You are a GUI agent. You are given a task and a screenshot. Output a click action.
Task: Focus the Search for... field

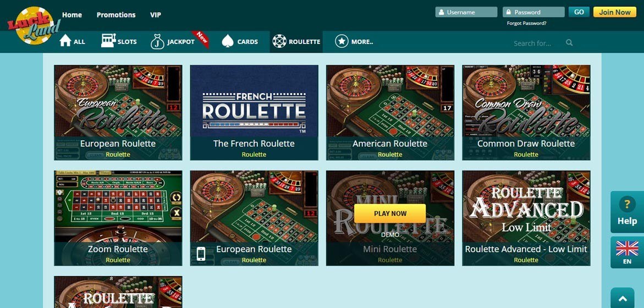538,43
